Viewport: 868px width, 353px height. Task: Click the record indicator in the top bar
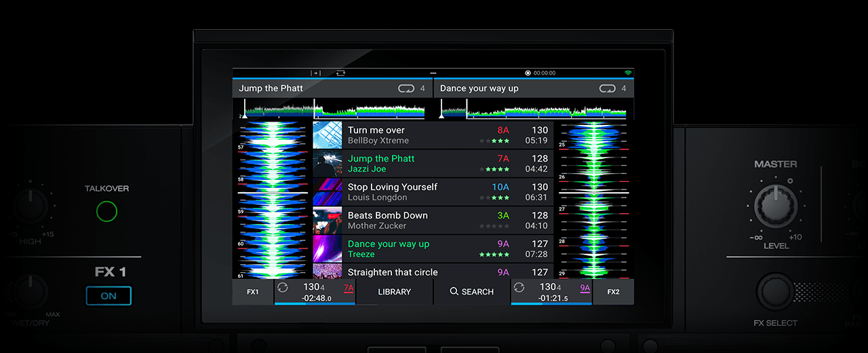(x=528, y=73)
